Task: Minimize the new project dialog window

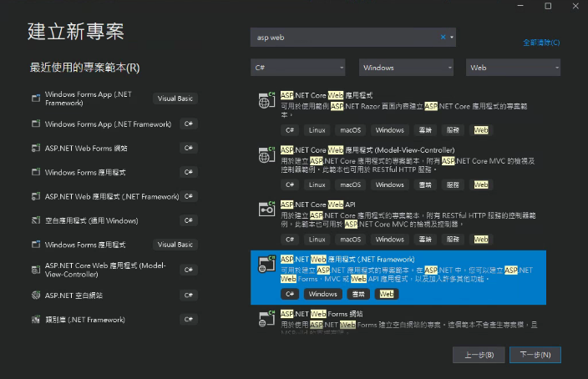Action: point(520,6)
